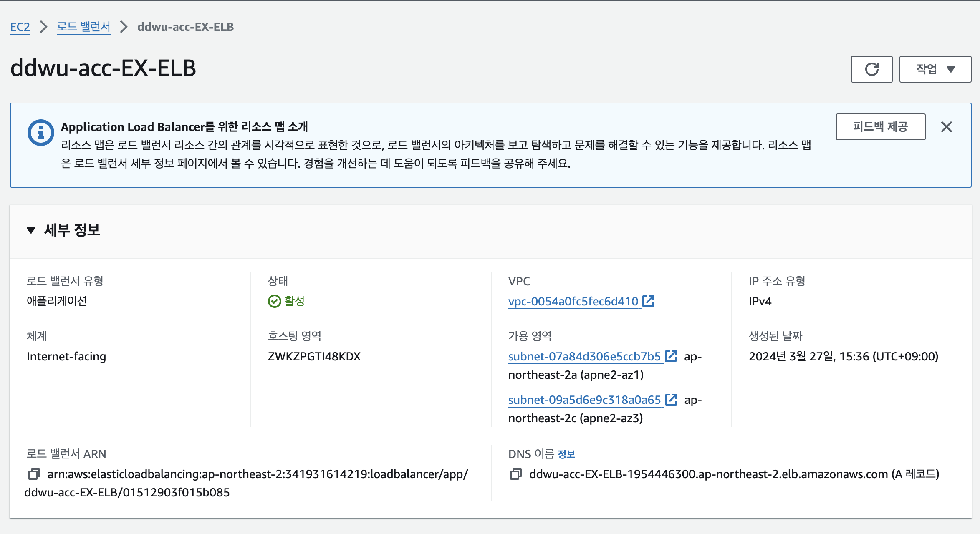
Task: Click the ddwu-acc-EX-ELB breadcrumb text
Action: [x=185, y=27]
